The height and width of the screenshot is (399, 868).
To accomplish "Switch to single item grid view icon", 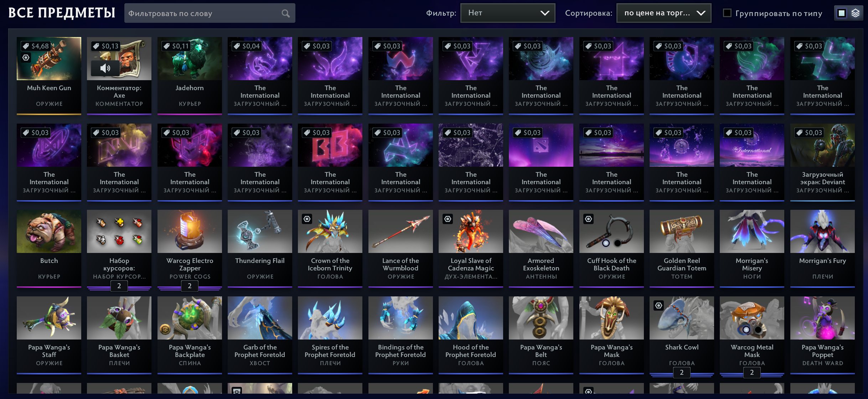I will tap(842, 13).
